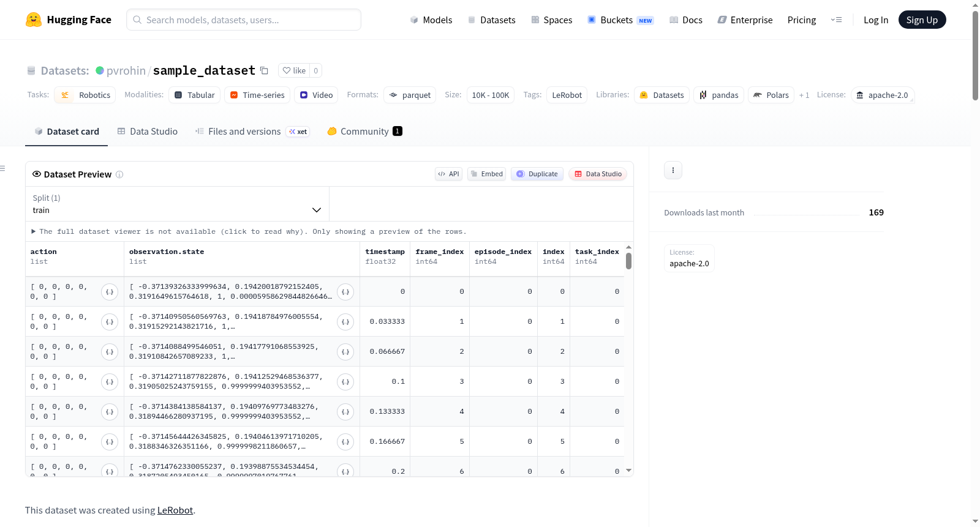Expand JSON for observation.state in timestamp 0 row
Screen dimensions: 980x527
click(x=345, y=292)
